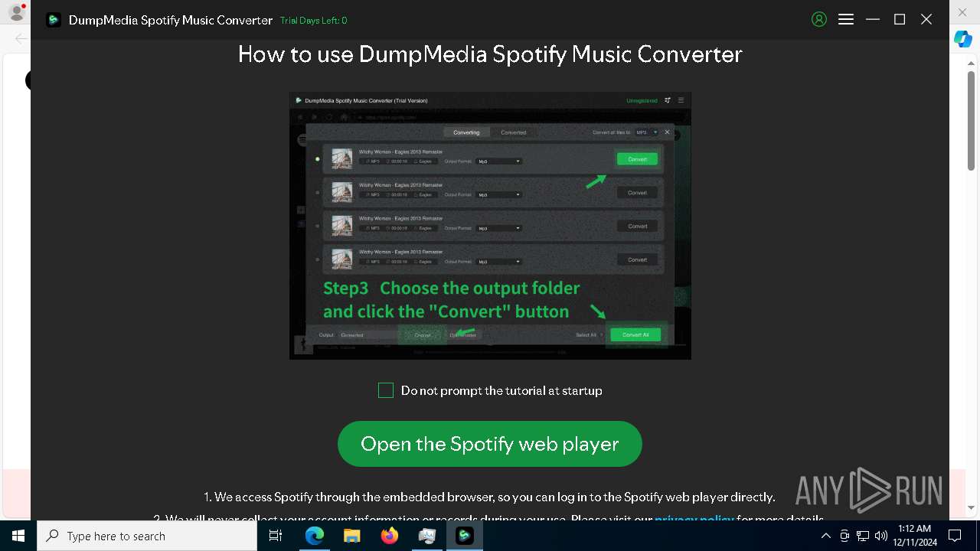Show hidden system tray icons
Image resolution: width=980 pixels, height=551 pixels.
[x=826, y=536]
